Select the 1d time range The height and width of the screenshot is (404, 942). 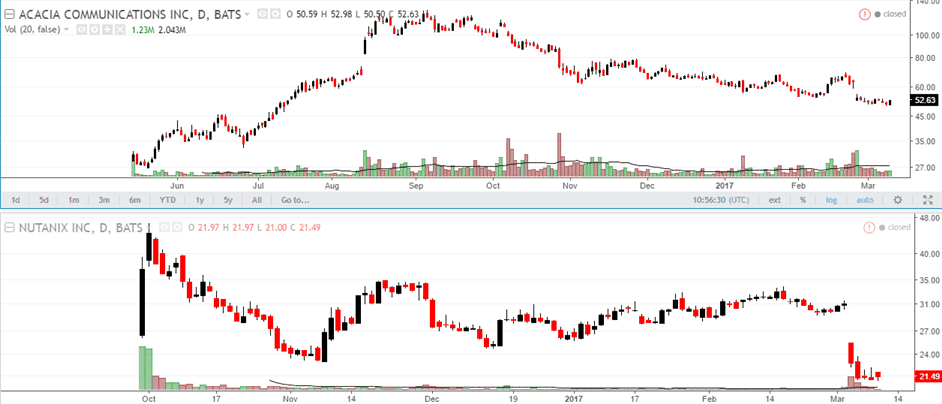pyautogui.click(x=16, y=200)
